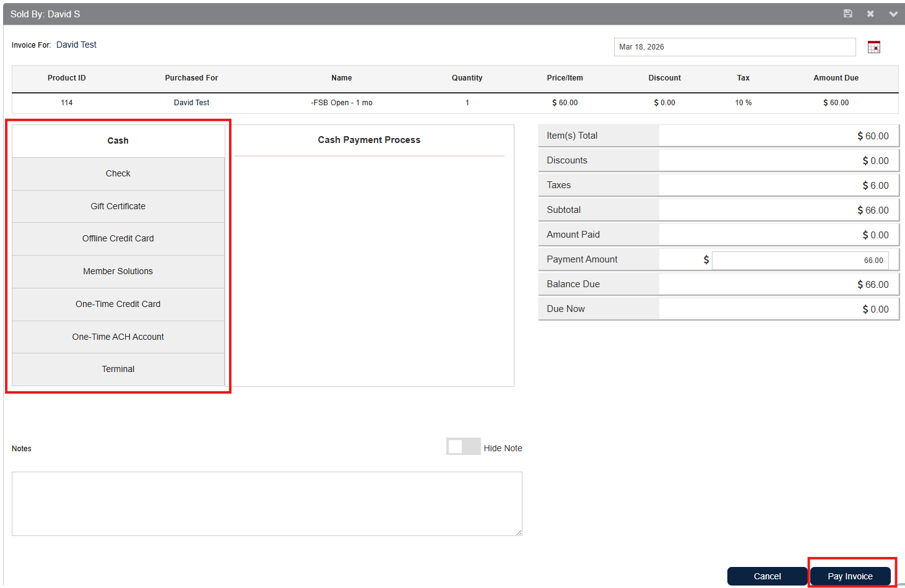905x588 pixels.
Task: Choose One-Time Credit Card payment
Action: tap(118, 304)
